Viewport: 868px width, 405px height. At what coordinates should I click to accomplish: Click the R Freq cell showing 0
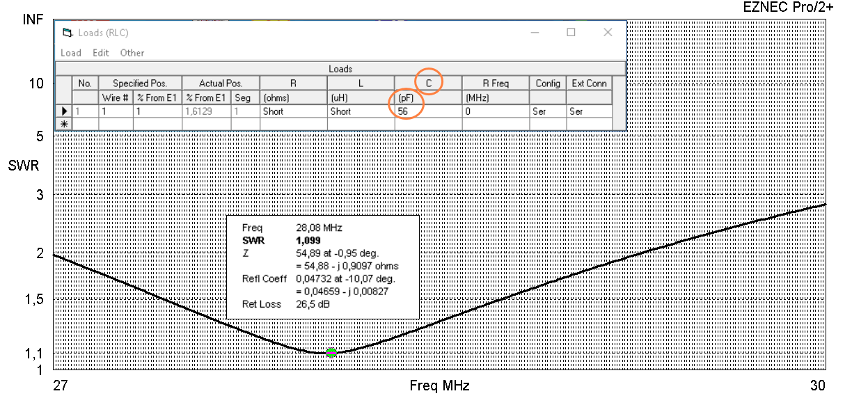pyautogui.click(x=495, y=111)
